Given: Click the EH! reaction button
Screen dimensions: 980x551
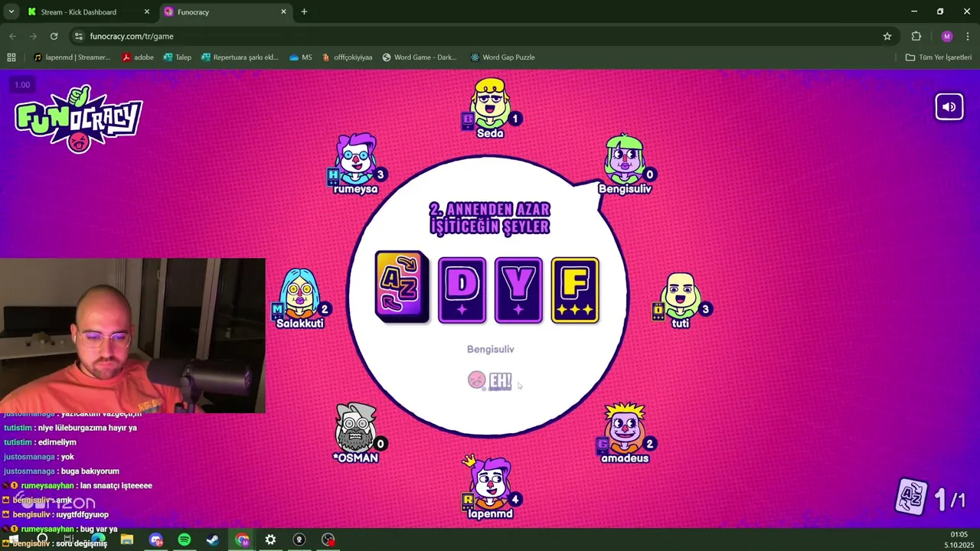Looking at the screenshot, I should (490, 380).
